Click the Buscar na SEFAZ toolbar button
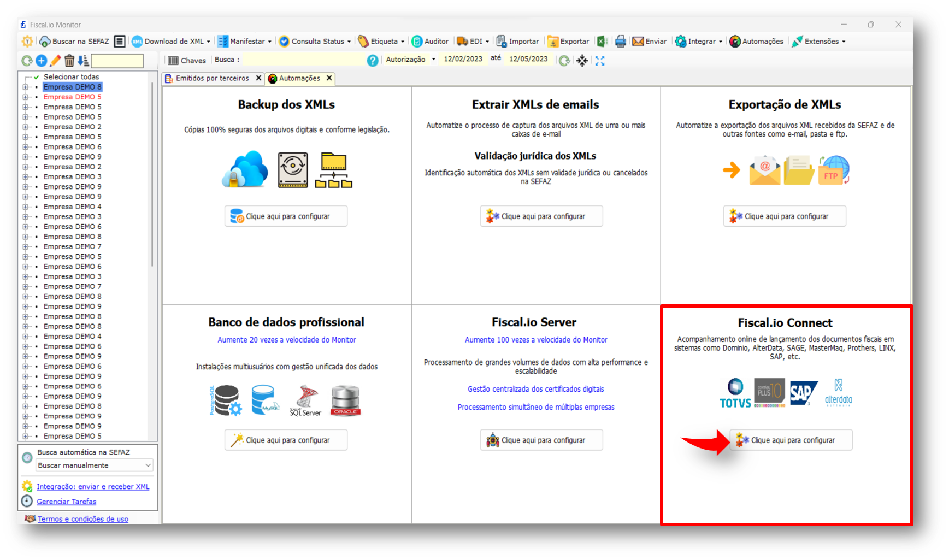 (74, 41)
